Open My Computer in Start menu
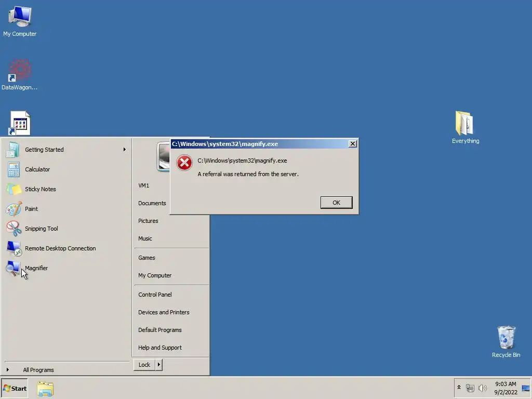Screen dimensions: 532x399 click(x=155, y=275)
